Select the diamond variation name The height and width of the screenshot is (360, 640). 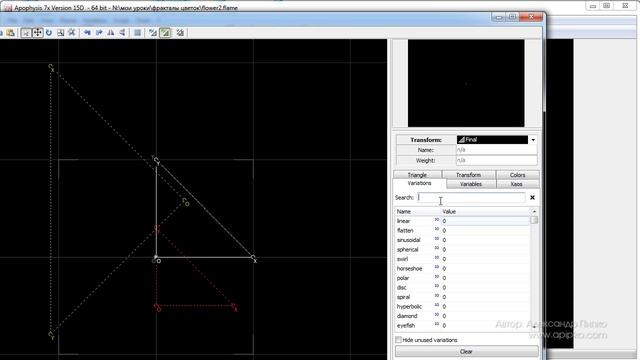tap(407, 316)
